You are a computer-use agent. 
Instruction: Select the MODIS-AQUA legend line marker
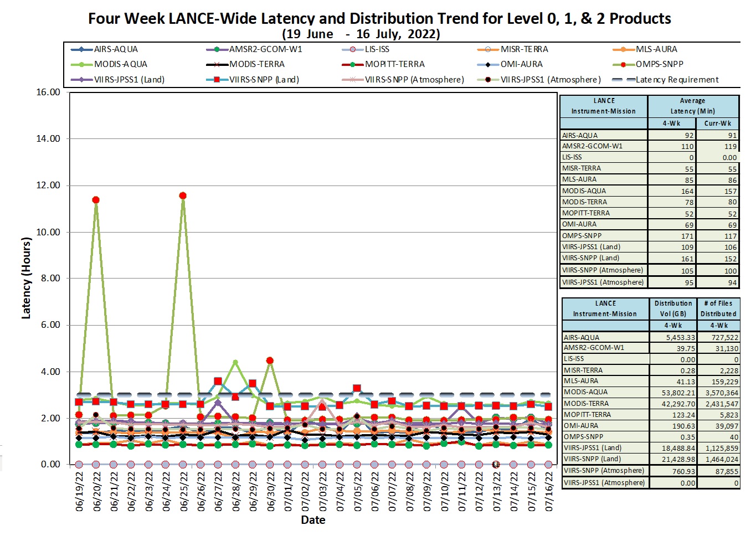(82, 64)
